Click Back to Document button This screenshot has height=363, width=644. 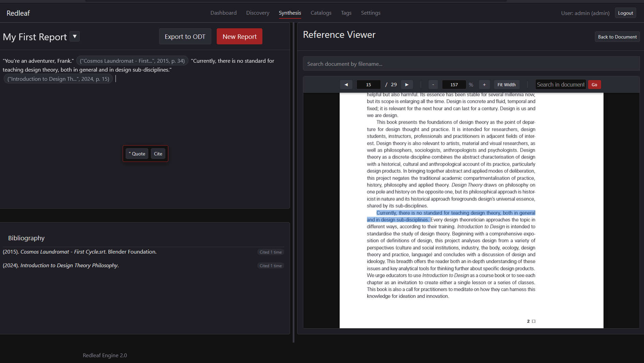pos(617,37)
